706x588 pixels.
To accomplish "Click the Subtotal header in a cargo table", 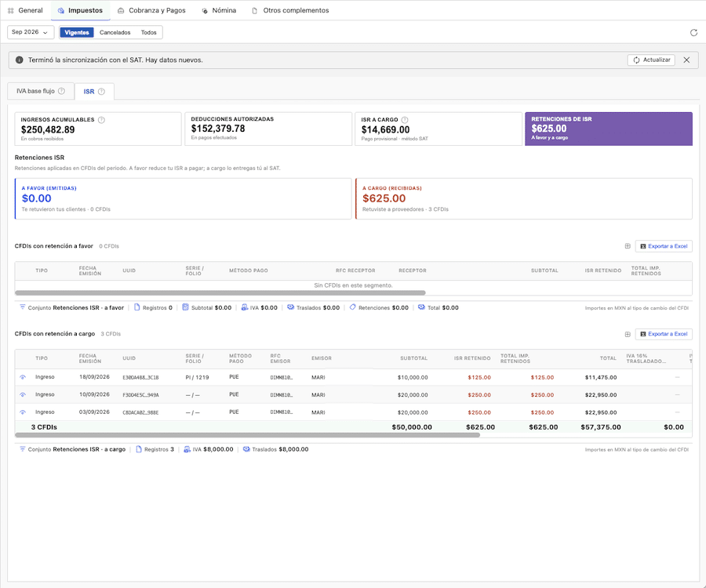I will (x=413, y=358).
